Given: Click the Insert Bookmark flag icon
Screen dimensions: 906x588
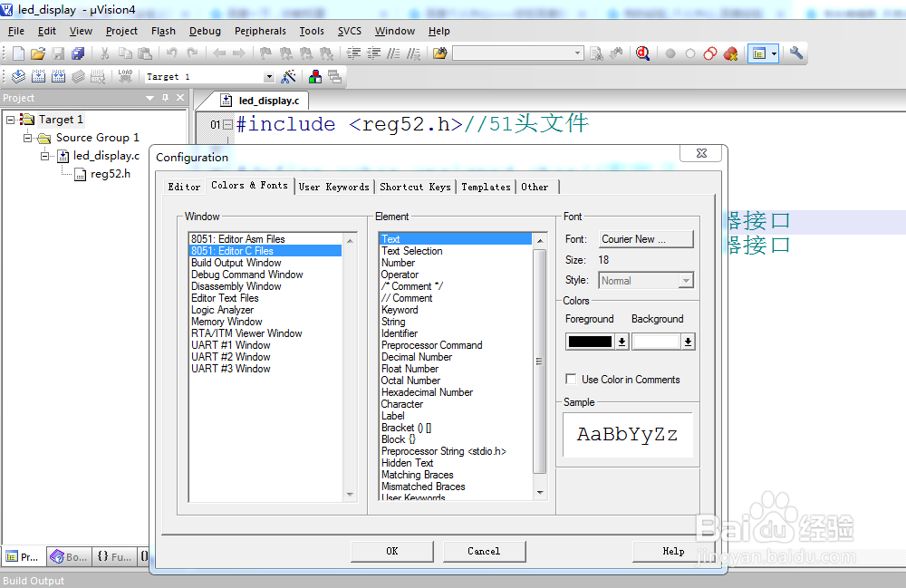Looking at the screenshot, I should click(x=265, y=53).
